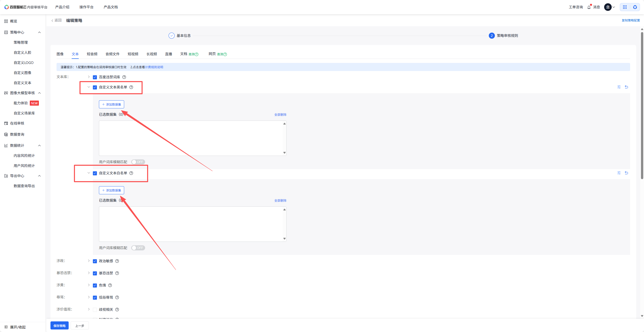Click the notification bell icon

pyautogui.click(x=589, y=7)
